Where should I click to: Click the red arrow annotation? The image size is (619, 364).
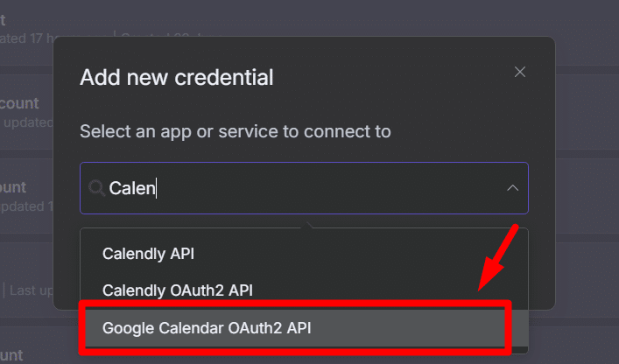coord(498,258)
